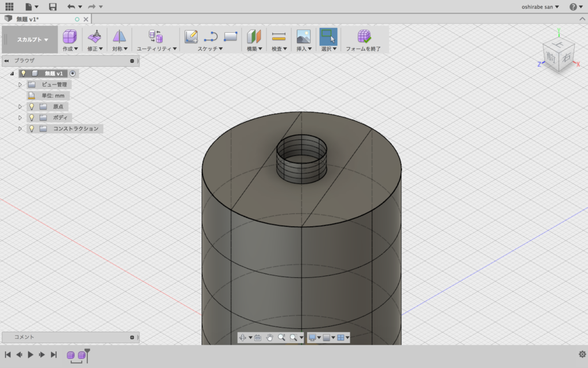This screenshot has width=588, height=368.
Task: Start a new sketch with the Create Sketch icon
Action: click(191, 37)
